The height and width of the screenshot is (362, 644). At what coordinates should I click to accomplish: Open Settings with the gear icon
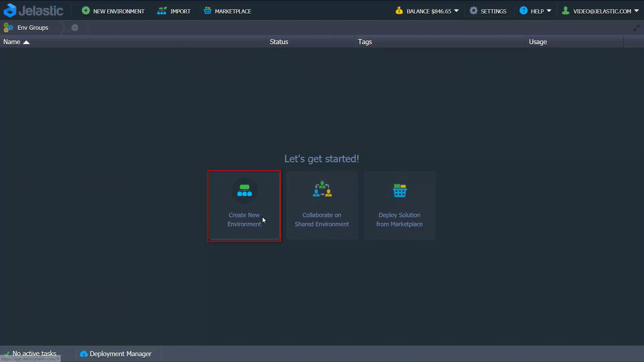[x=473, y=11]
